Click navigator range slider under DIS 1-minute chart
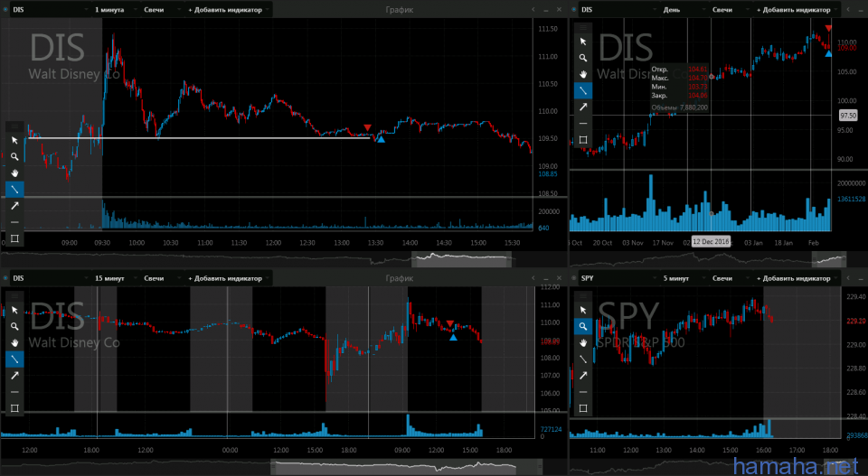The image size is (868, 476). tap(461, 258)
